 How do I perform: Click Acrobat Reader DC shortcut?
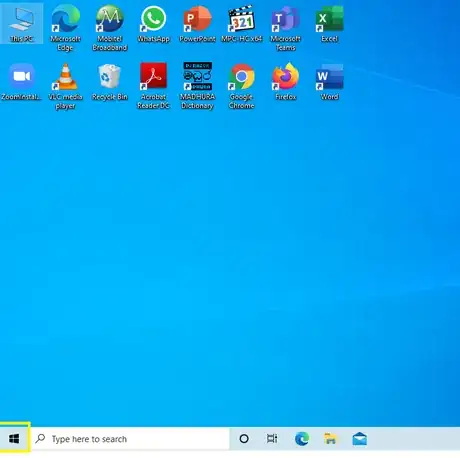pos(153,86)
